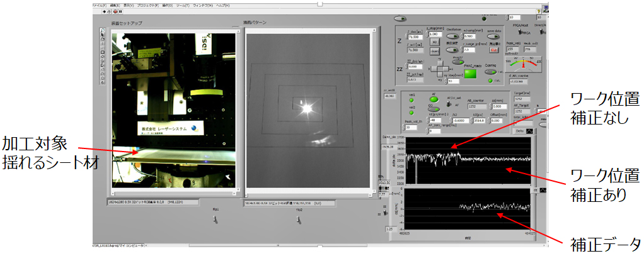Click the k2 field showing -0.6000
Screen dimensions: 644x256
pos(459,121)
